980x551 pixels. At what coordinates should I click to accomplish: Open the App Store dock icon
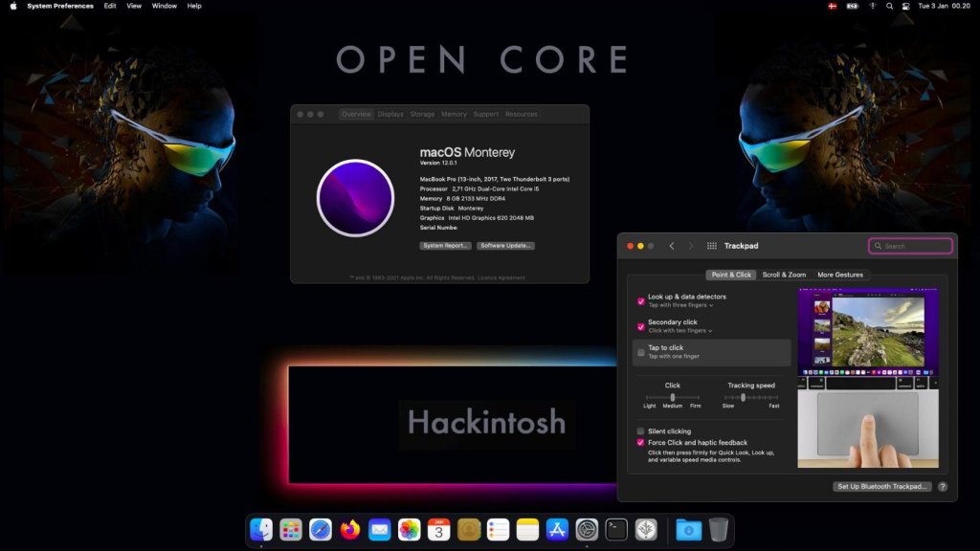557,529
